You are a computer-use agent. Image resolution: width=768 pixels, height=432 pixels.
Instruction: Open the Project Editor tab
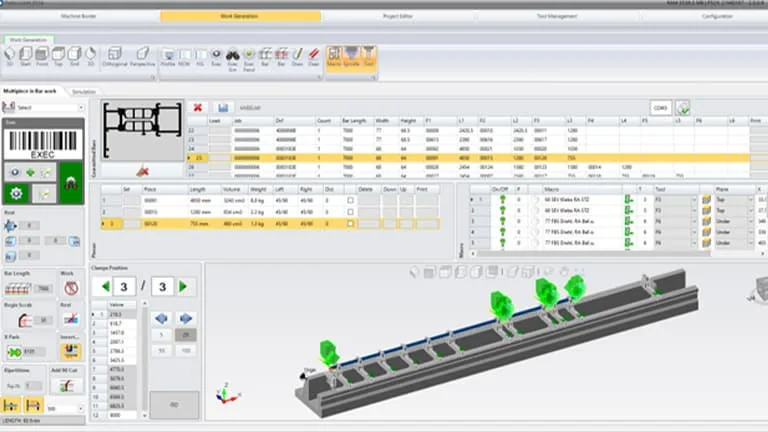coord(398,16)
